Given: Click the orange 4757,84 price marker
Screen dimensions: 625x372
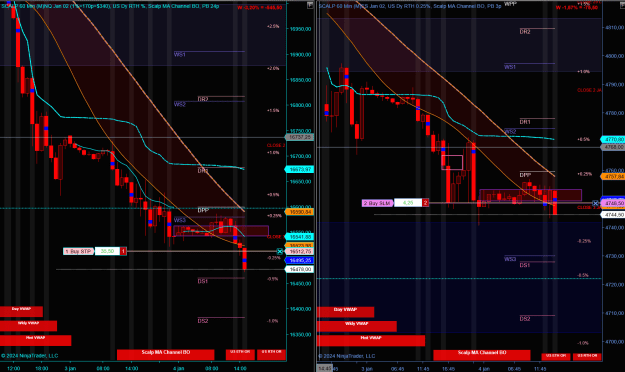Looking at the screenshot, I should 613,176.
